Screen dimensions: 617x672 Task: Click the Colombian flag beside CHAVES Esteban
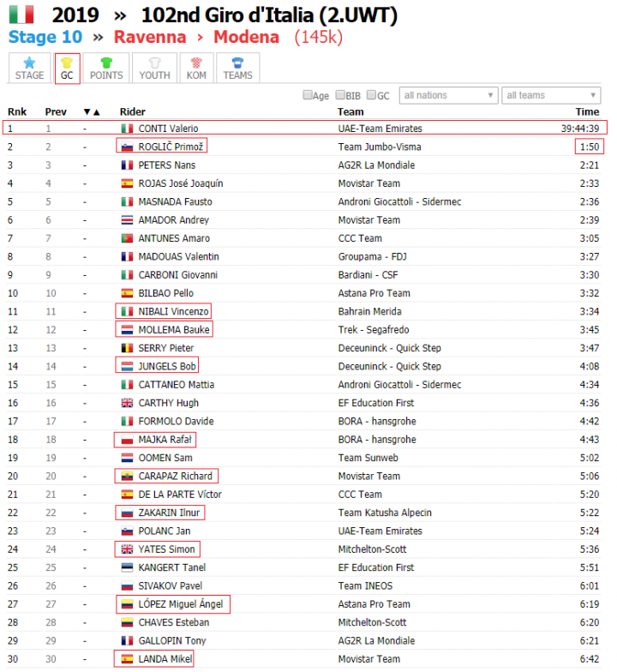127,622
